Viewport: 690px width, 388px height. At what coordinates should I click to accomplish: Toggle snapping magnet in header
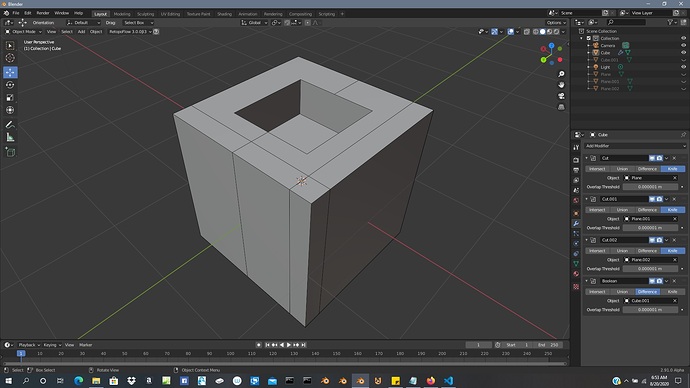[287, 22]
